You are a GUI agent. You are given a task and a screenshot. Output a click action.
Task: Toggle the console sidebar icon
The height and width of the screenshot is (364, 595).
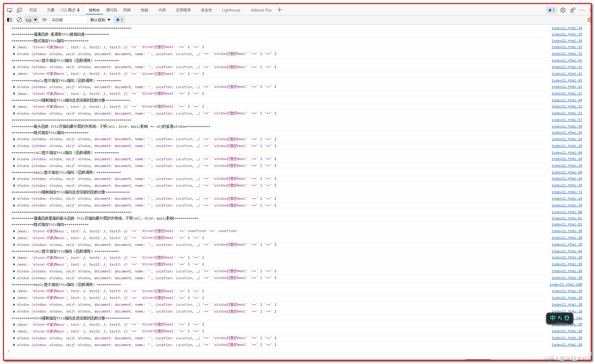tap(10, 20)
